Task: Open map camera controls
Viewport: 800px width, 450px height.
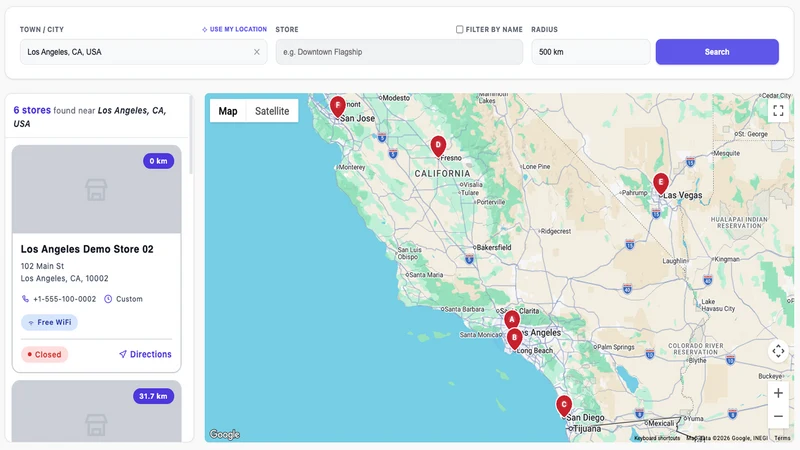Action: click(x=778, y=351)
